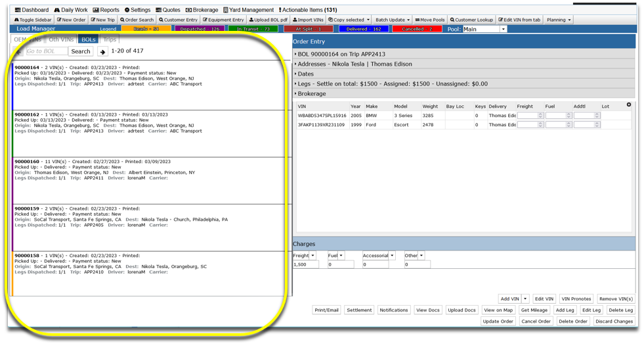The width and height of the screenshot is (644, 351).
Task: Click Import VINs toolbar button
Action: click(308, 20)
